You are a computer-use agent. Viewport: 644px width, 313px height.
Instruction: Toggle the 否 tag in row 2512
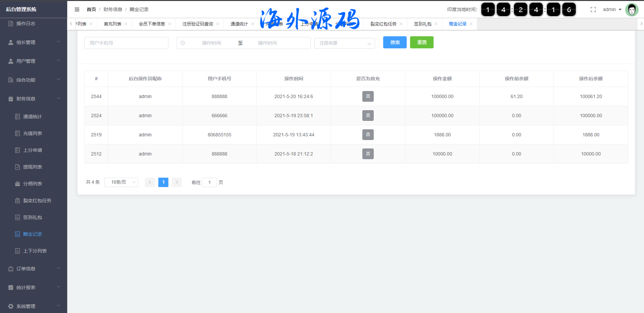[368, 154]
